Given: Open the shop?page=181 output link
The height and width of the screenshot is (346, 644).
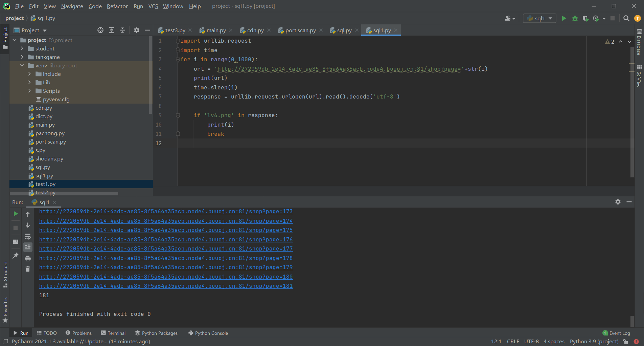Looking at the screenshot, I should pyautogui.click(x=166, y=286).
